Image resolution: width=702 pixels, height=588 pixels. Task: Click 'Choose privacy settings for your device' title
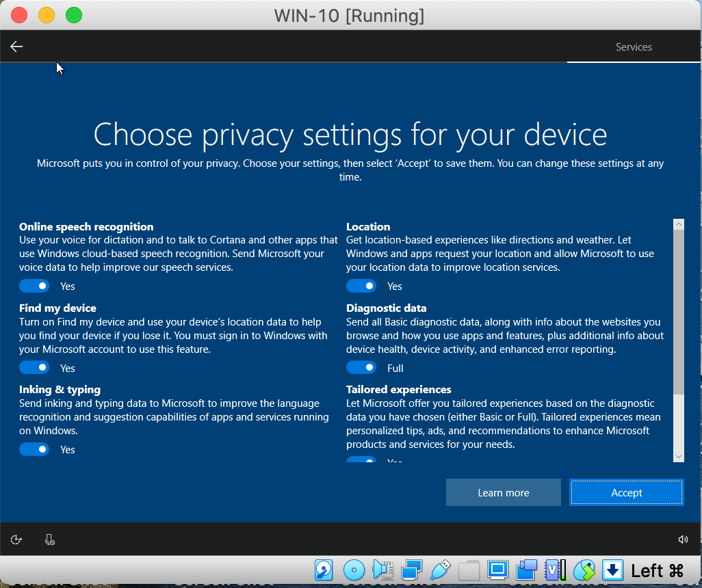[350, 135]
